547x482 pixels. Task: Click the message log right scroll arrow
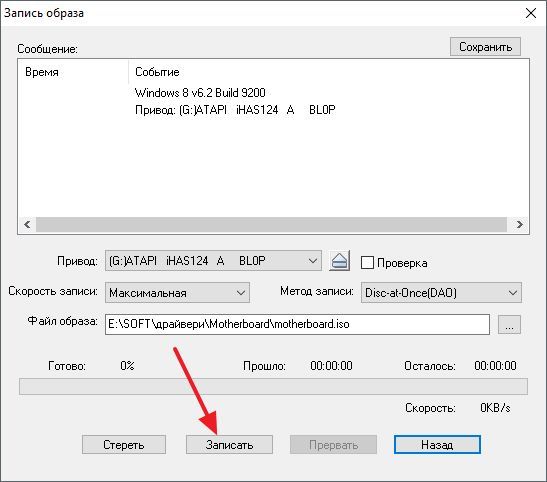[519, 224]
